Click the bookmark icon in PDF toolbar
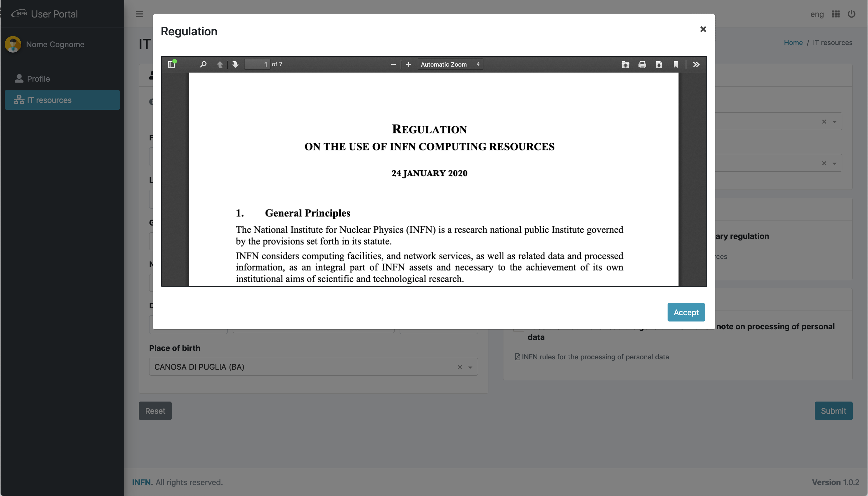This screenshot has height=496, width=868. tap(675, 64)
